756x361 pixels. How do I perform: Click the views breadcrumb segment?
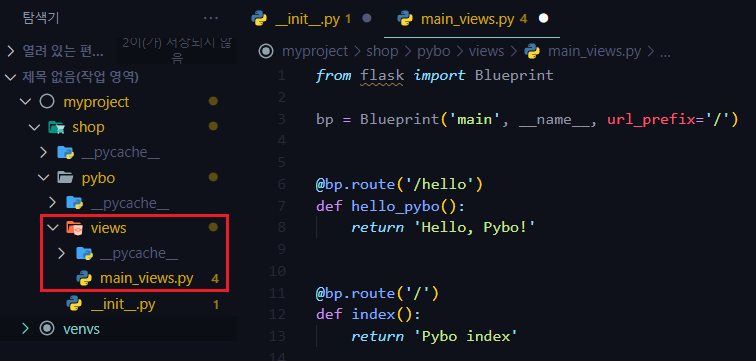pyautogui.click(x=486, y=51)
